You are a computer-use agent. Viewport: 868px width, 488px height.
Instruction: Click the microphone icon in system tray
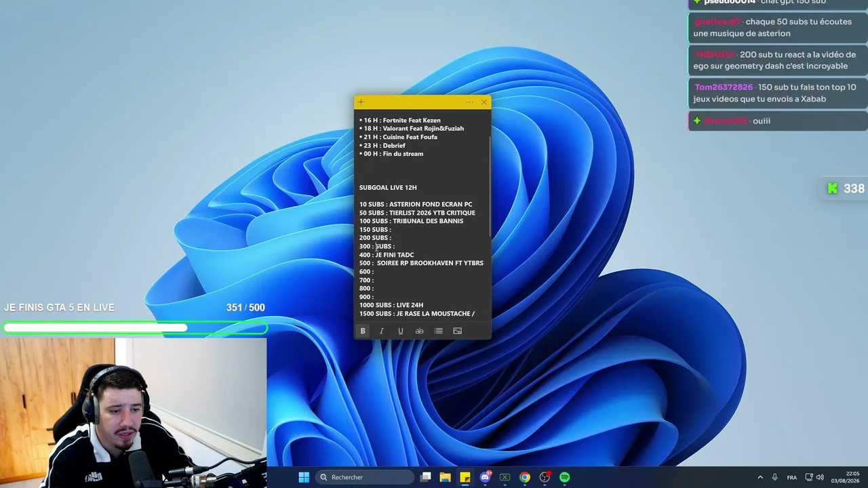[775, 477]
